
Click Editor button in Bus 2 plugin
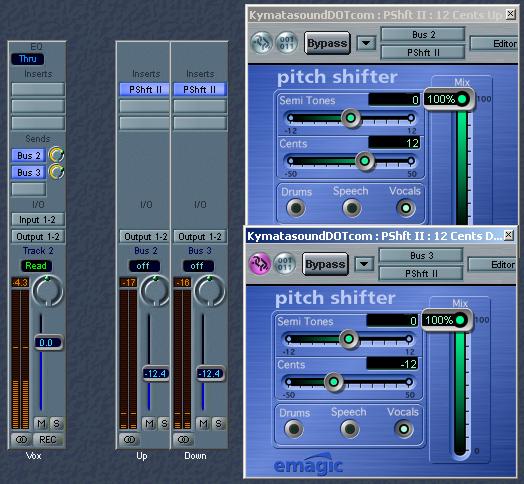pyautogui.click(x=494, y=43)
